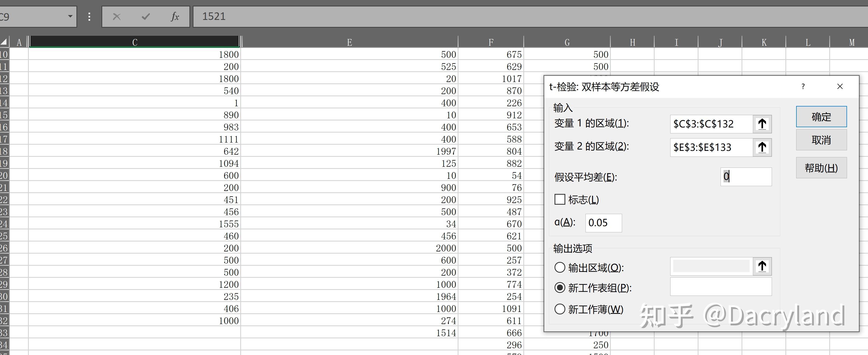The width and height of the screenshot is (868, 355).
Task: Click Variable 2 range selector arrow icon
Action: click(x=762, y=147)
